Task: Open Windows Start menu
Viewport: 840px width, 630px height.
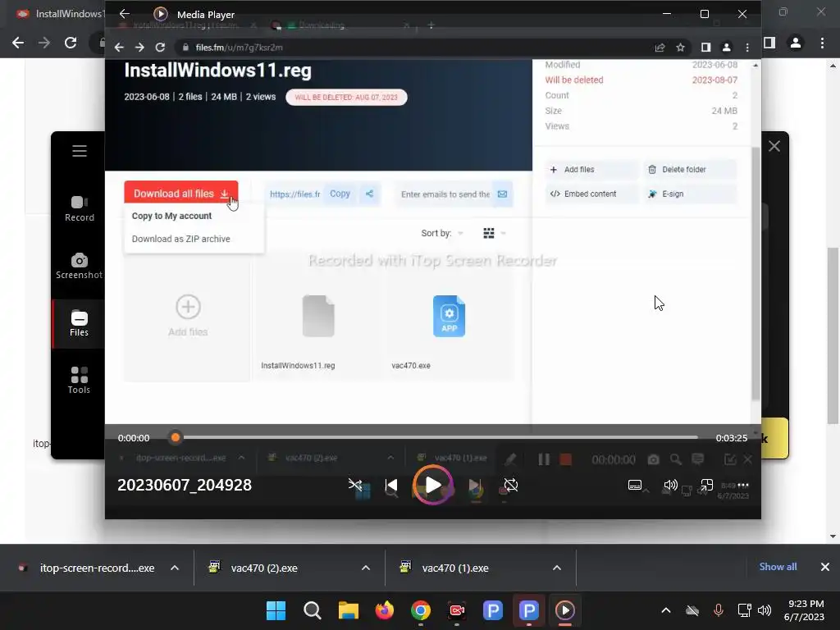Action: [x=276, y=610]
